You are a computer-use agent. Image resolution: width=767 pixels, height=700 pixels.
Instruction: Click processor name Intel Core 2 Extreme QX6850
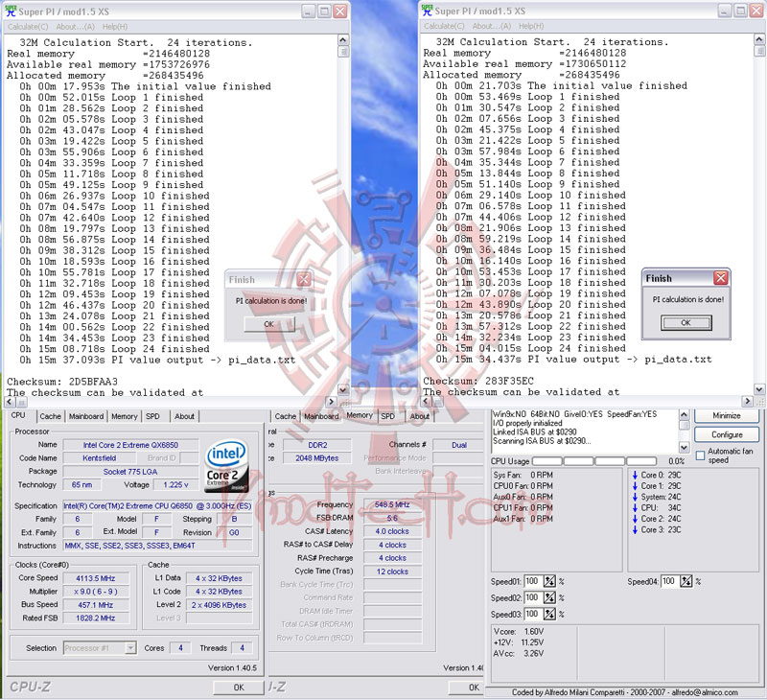[130, 445]
